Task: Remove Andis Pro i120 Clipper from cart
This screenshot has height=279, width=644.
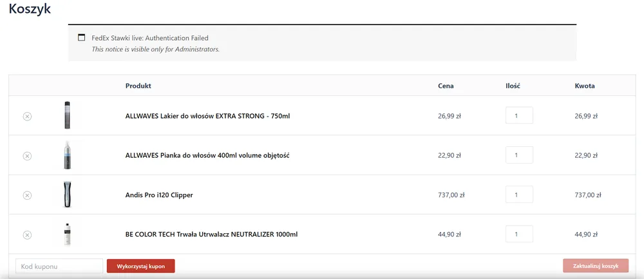Action: [27, 195]
